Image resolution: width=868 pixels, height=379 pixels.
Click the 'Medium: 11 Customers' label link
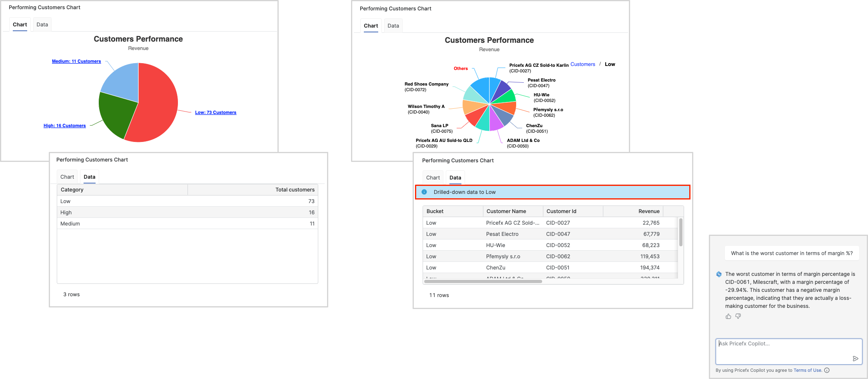tap(76, 61)
